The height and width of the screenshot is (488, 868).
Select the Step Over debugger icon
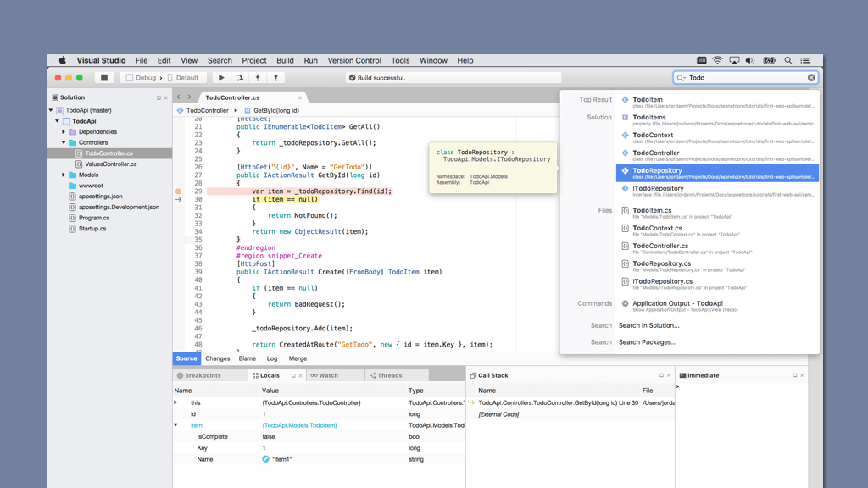(x=242, y=77)
